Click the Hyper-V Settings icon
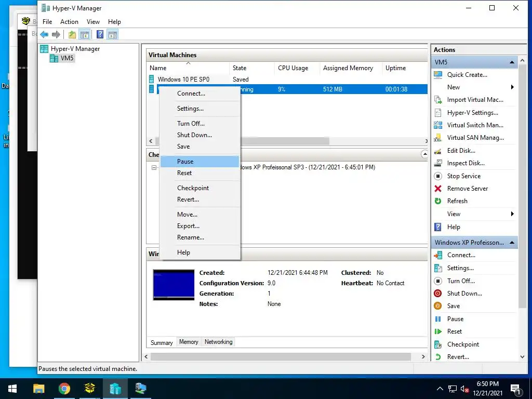This screenshot has width=532, height=399. 438,113
